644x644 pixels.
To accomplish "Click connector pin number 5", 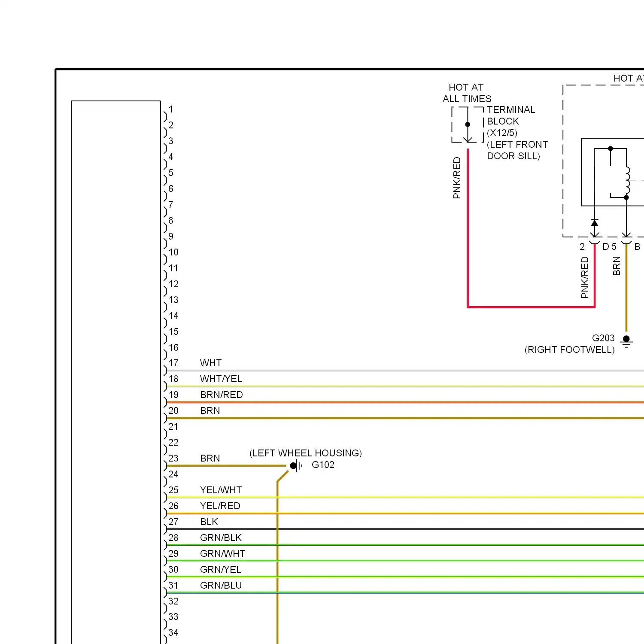I will pyautogui.click(x=171, y=173).
